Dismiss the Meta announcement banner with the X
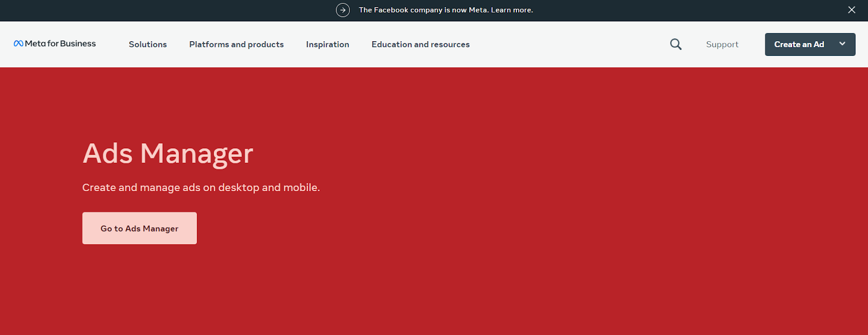Screen dimensions: 868x335 (852, 10)
